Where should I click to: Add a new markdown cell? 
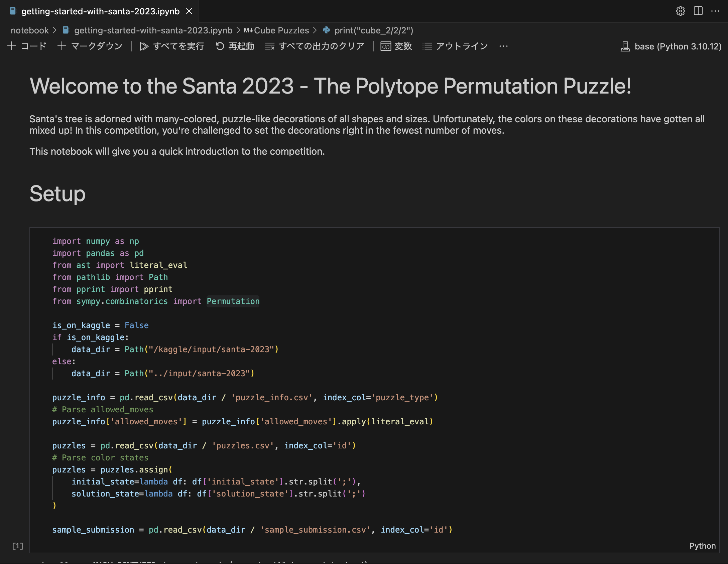click(x=90, y=46)
